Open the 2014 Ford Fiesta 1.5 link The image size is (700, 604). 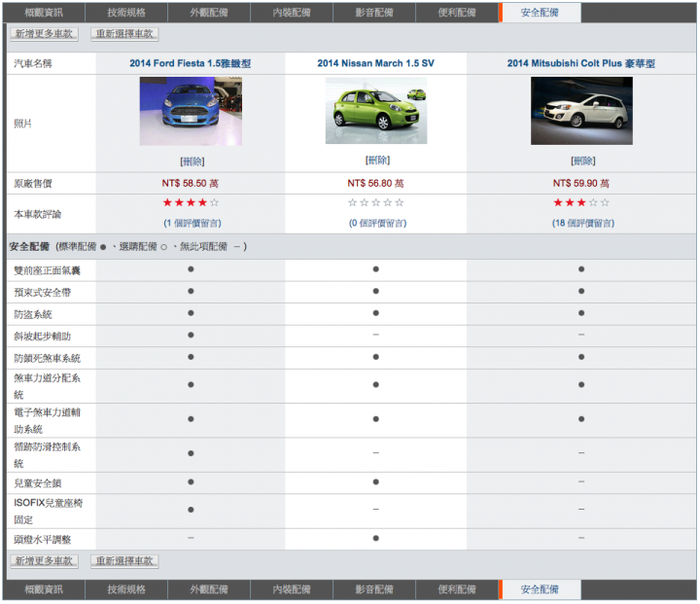coord(191,63)
